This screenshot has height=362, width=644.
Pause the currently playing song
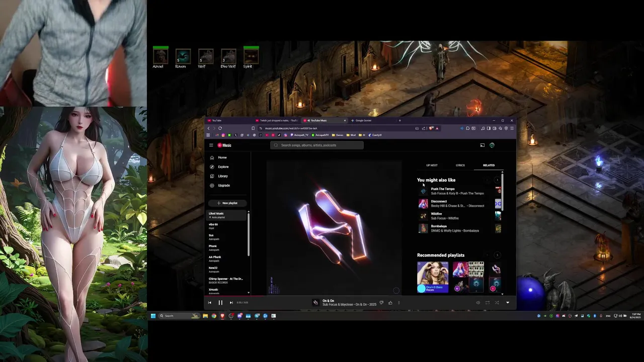[x=220, y=303]
